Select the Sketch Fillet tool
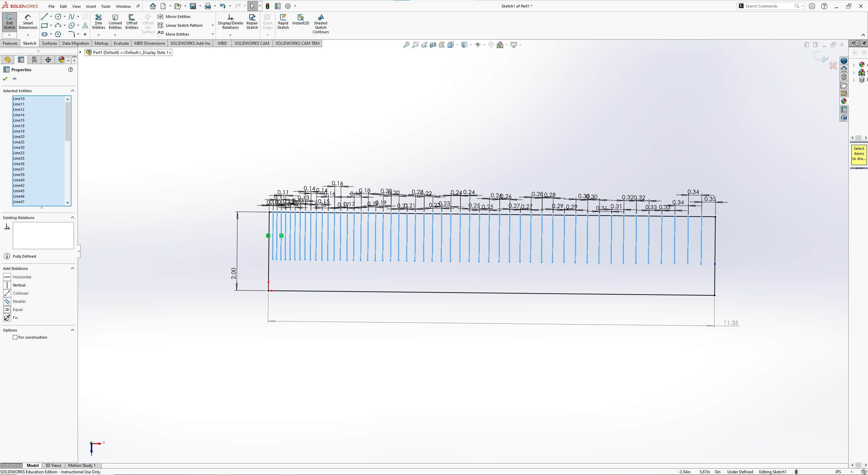 click(72, 34)
